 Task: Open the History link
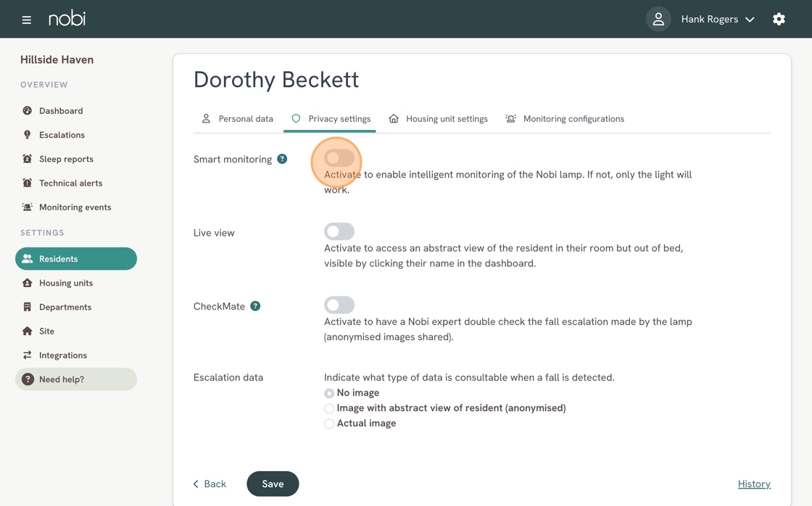pos(754,484)
